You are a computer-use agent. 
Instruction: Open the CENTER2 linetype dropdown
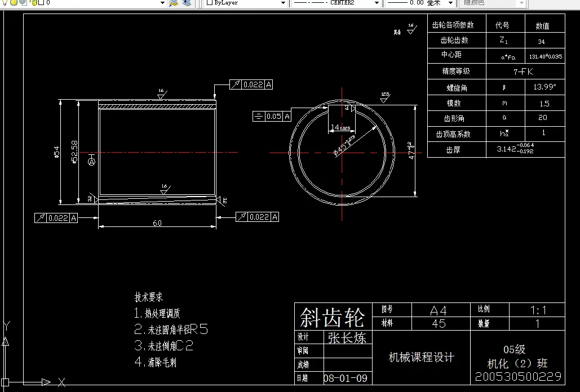377,3
